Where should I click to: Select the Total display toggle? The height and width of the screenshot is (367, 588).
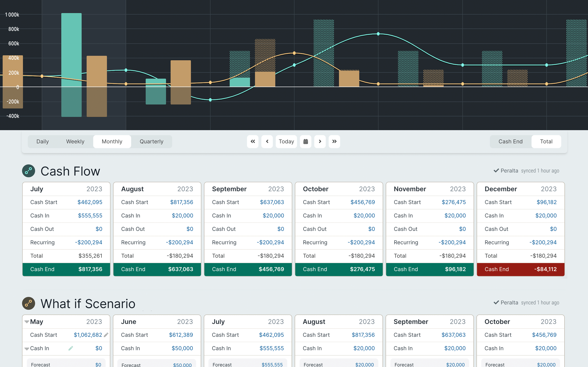[x=546, y=141]
